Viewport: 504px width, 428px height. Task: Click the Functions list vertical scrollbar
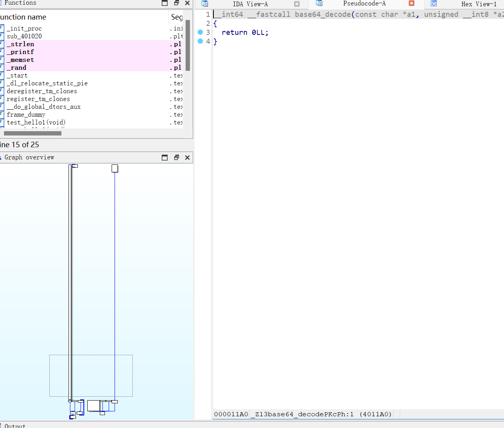coord(188,45)
